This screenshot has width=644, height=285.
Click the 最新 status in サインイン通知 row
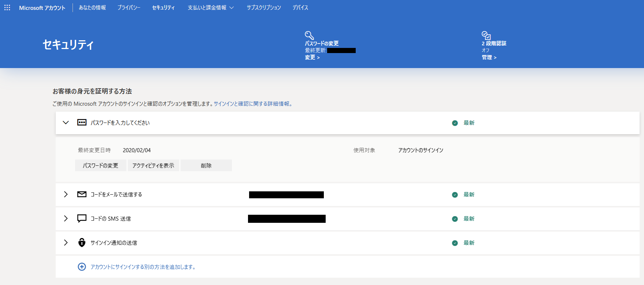pyautogui.click(x=469, y=243)
